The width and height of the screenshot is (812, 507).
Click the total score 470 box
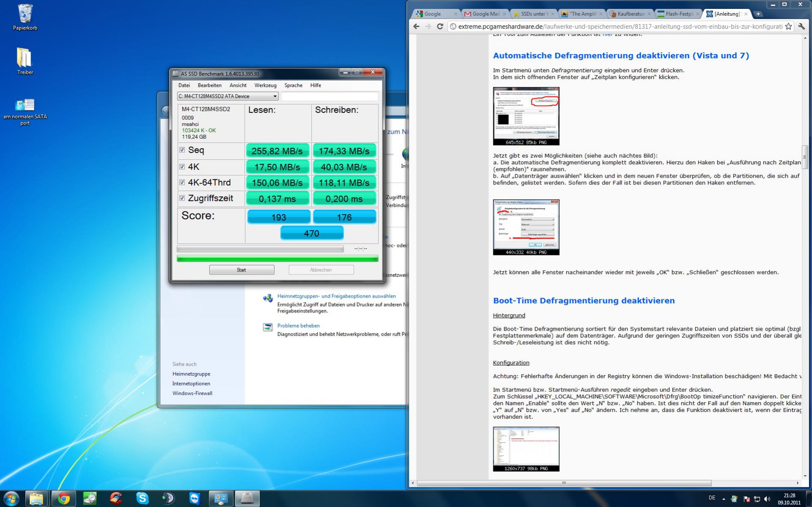312,233
